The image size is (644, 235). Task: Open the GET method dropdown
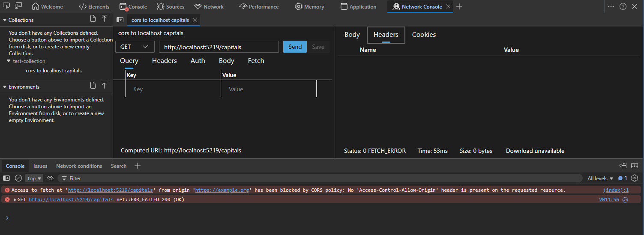tap(135, 47)
